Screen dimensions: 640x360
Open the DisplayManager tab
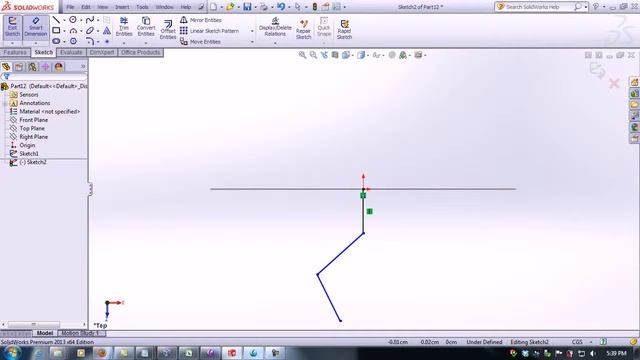(x=59, y=67)
